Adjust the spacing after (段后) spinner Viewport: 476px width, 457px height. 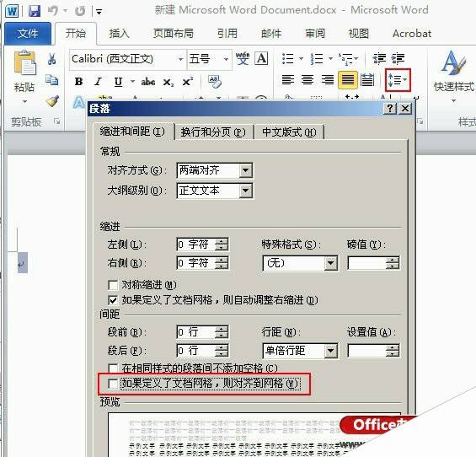point(221,351)
